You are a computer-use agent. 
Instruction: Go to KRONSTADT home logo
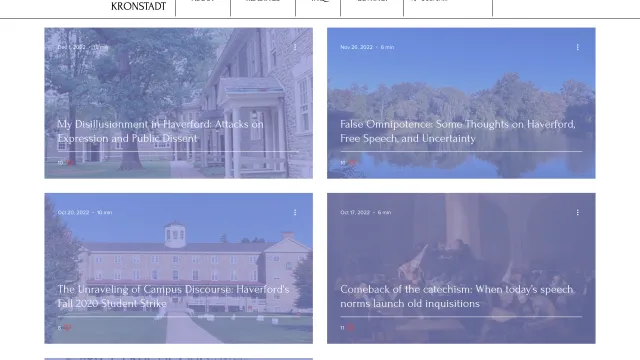[x=138, y=6]
